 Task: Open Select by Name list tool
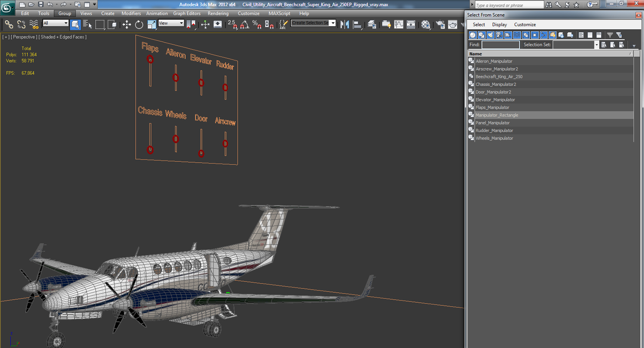(x=87, y=24)
